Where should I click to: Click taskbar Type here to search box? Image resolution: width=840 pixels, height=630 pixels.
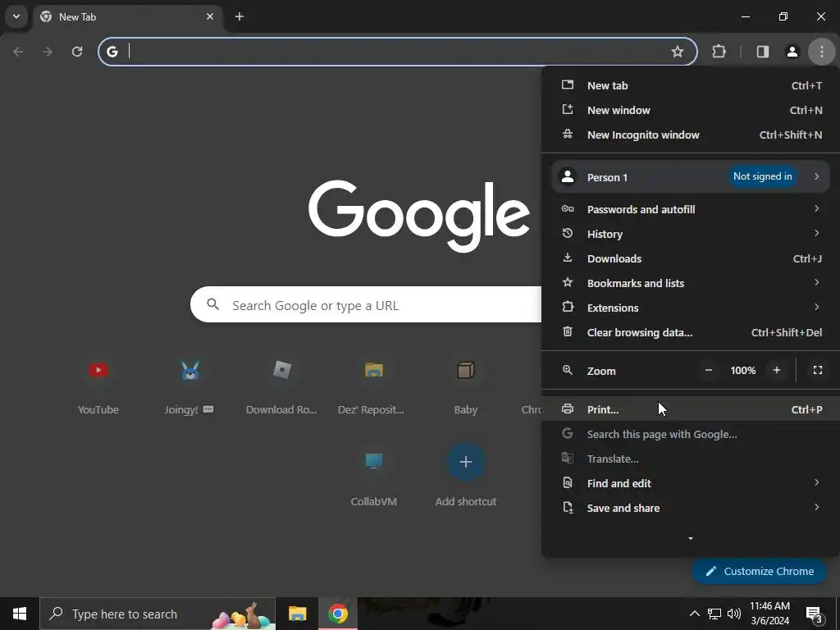157,614
